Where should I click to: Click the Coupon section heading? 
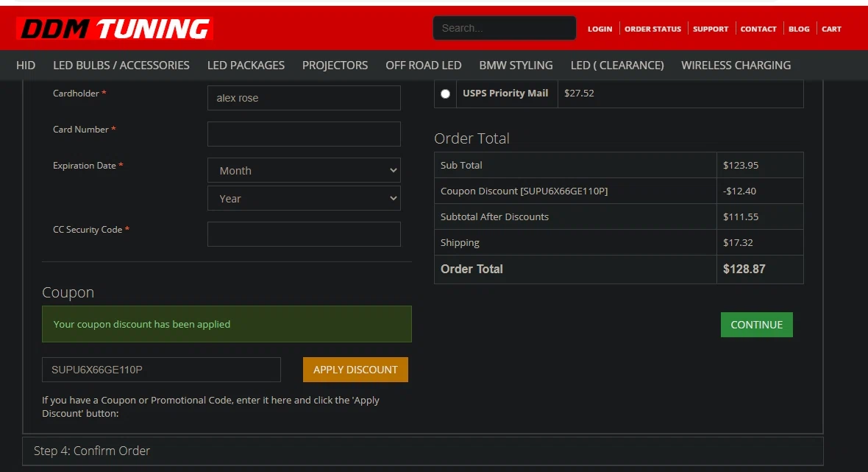click(68, 292)
